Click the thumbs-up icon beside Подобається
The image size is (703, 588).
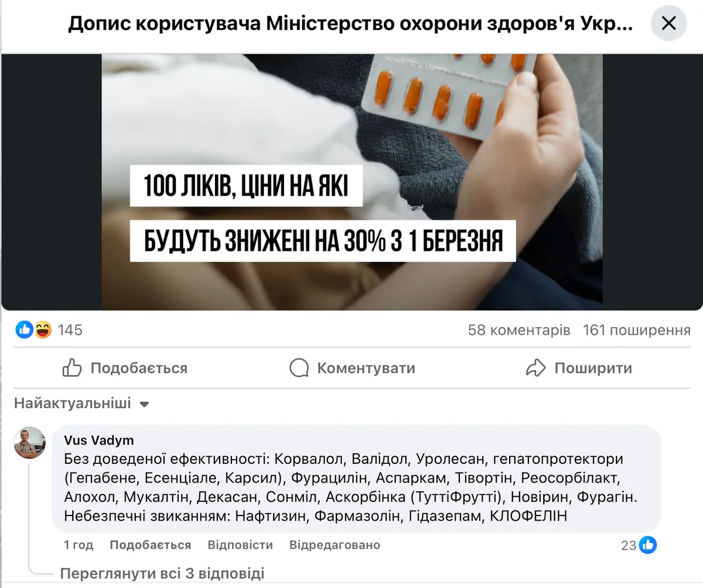[71, 368]
